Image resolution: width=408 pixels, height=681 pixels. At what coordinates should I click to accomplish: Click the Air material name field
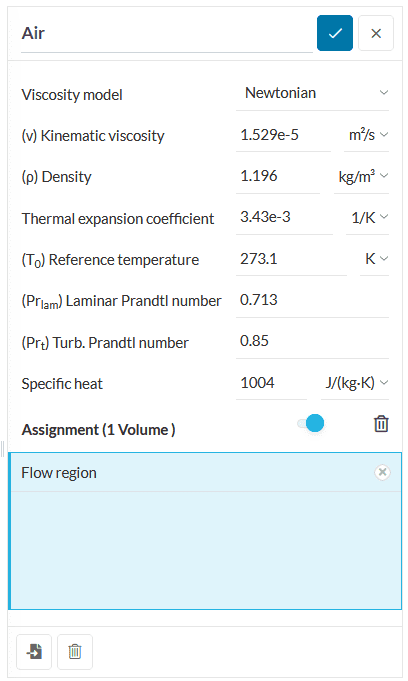[x=167, y=34]
